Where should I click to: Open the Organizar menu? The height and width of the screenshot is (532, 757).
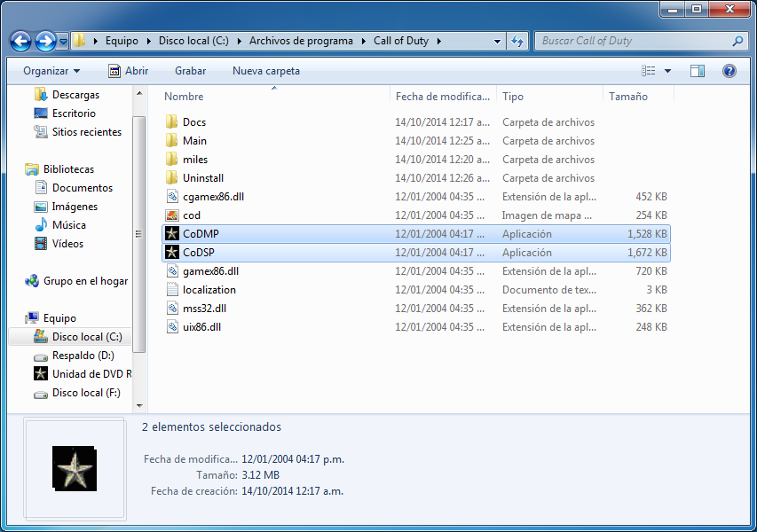[51, 71]
